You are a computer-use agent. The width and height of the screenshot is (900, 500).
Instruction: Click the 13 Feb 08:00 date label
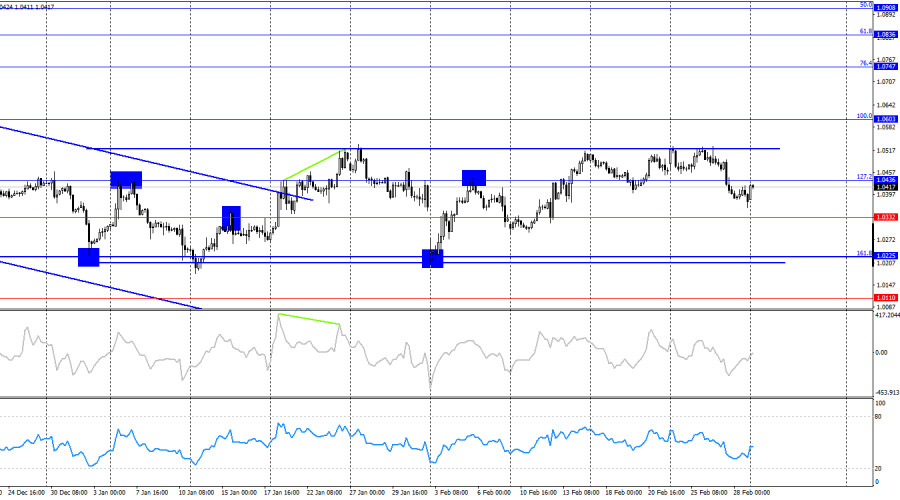coord(581,493)
